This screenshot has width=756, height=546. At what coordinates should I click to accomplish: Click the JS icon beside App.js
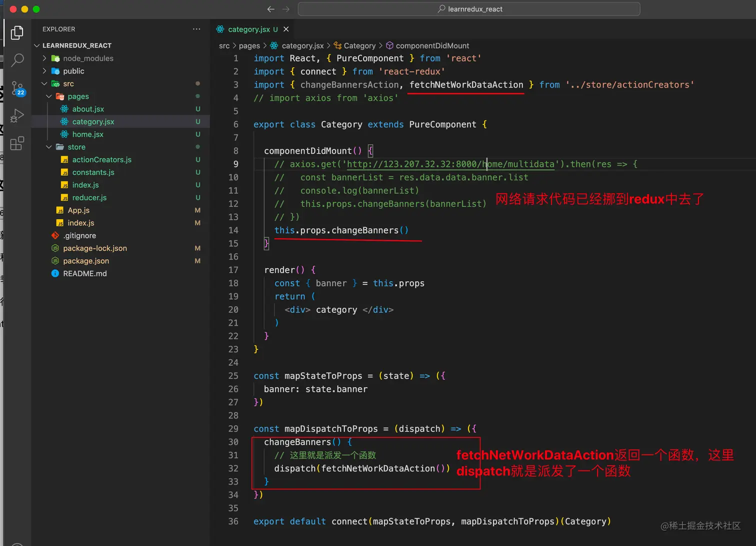pyautogui.click(x=60, y=210)
